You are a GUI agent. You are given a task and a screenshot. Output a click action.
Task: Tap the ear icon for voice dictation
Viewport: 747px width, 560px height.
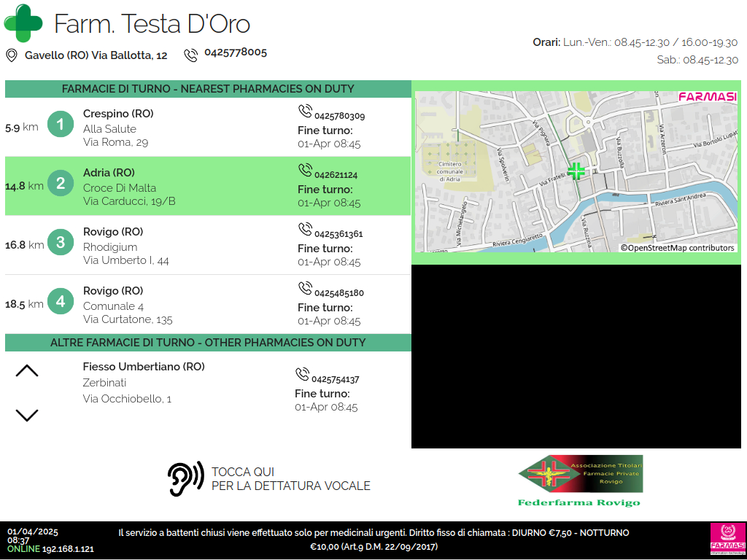pos(185,479)
